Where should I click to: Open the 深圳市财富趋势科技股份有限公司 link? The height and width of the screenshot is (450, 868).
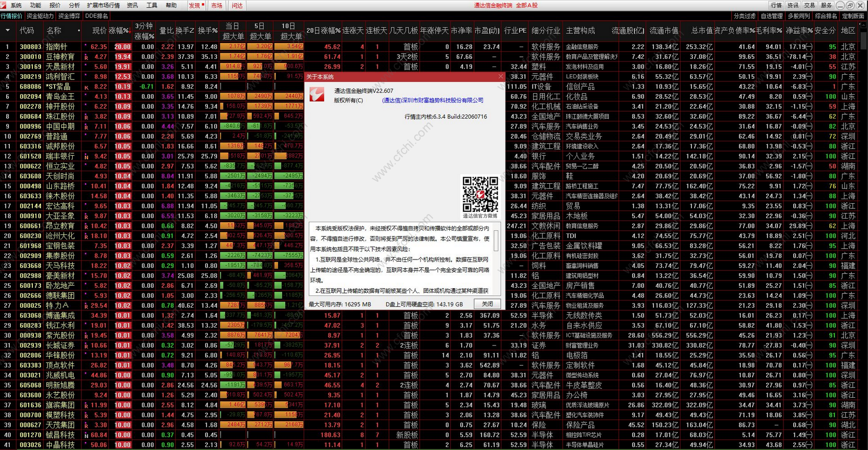(433, 100)
